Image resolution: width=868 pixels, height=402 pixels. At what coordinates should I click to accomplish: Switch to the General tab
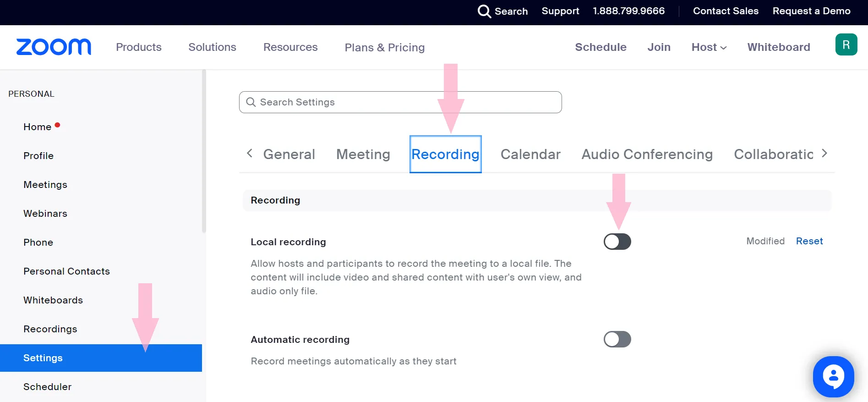pyautogui.click(x=289, y=154)
